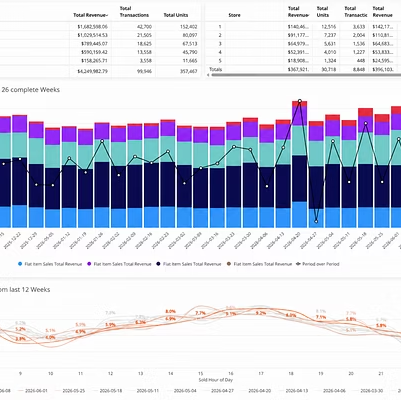Click the Totals row label in store table
Screen dimensions: 401x400
215,69
